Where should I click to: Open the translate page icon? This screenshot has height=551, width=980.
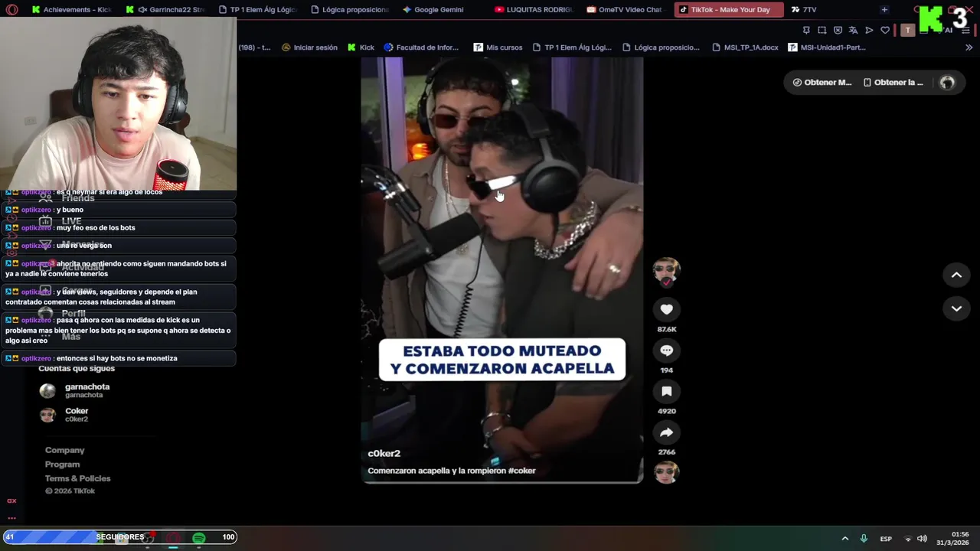[853, 30]
